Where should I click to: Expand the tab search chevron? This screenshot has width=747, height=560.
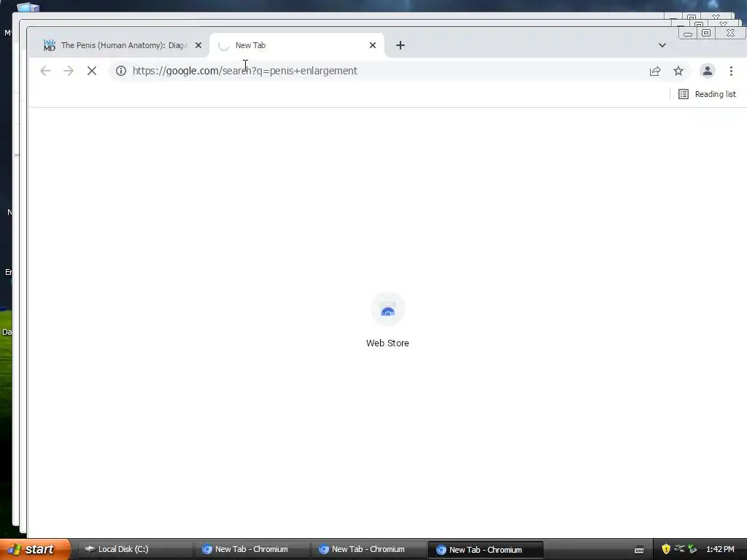click(662, 45)
